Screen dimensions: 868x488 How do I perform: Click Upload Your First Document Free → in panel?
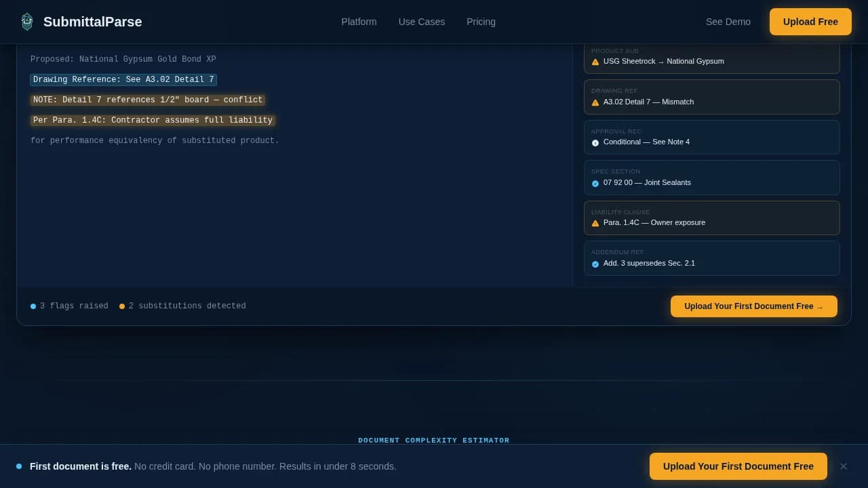(754, 306)
